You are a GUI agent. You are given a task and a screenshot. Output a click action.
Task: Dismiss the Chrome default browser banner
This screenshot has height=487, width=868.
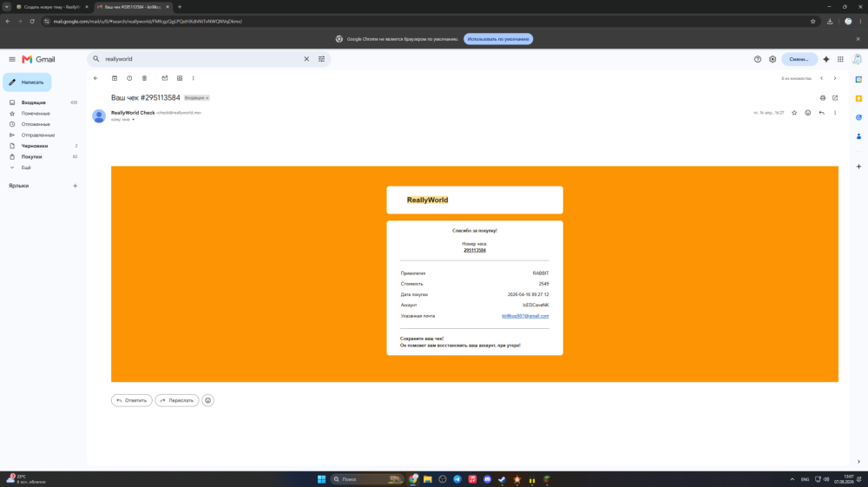pyautogui.click(x=858, y=39)
